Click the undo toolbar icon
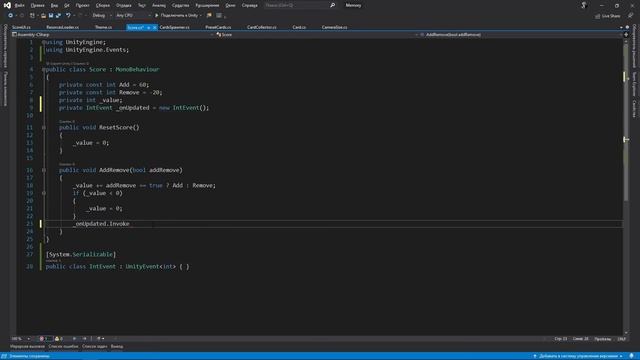640x360 pixels. (68, 16)
